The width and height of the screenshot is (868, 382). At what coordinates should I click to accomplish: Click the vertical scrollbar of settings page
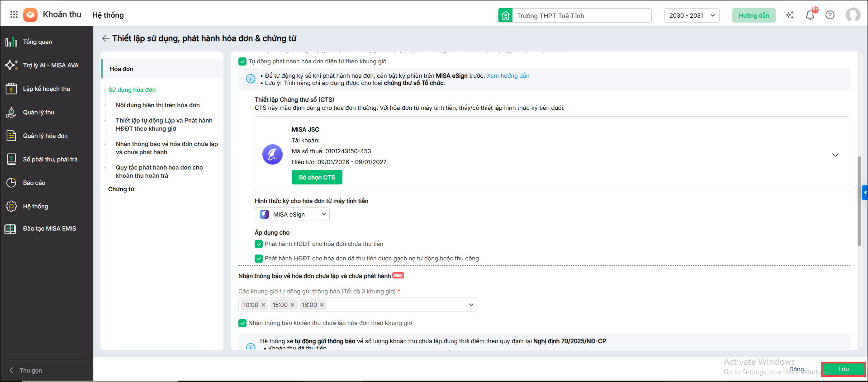tap(859, 201)
